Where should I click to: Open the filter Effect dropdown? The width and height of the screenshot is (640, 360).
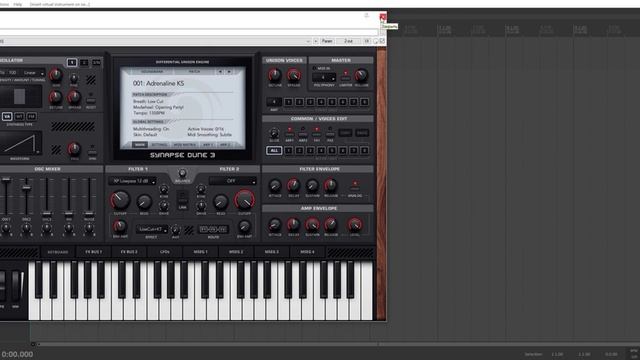click(x=151, y=229)
